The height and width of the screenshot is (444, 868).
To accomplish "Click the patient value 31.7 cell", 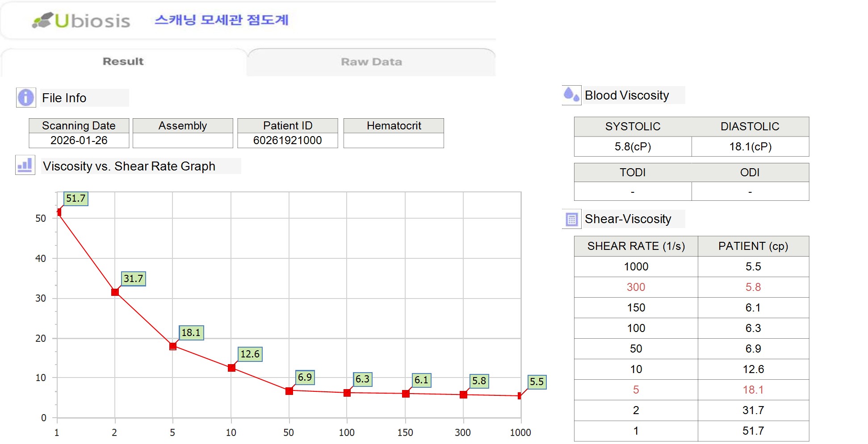I will 754,411.
